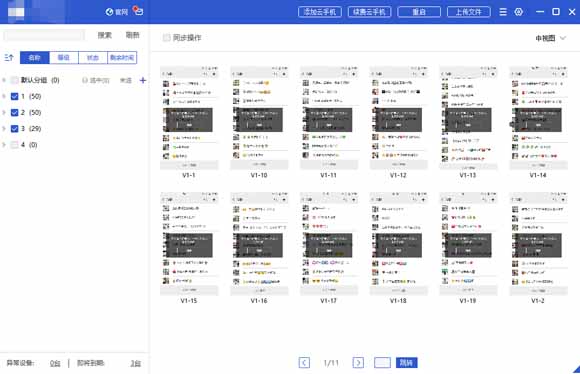
Task: Close the cloud phone manager window
Action: point(572,12)
